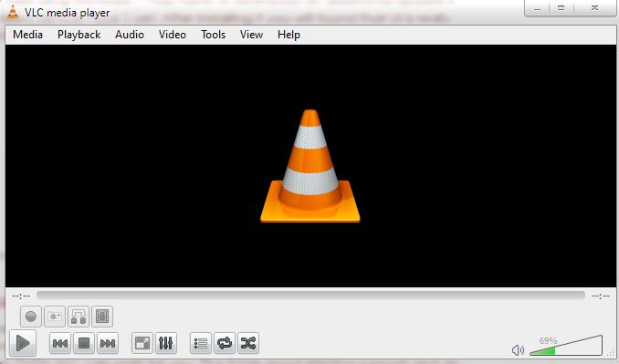Toggle fullscreen video button
The height and width of the screenshot is (364, 619).
pyautogui.click(x=142, y=343)
